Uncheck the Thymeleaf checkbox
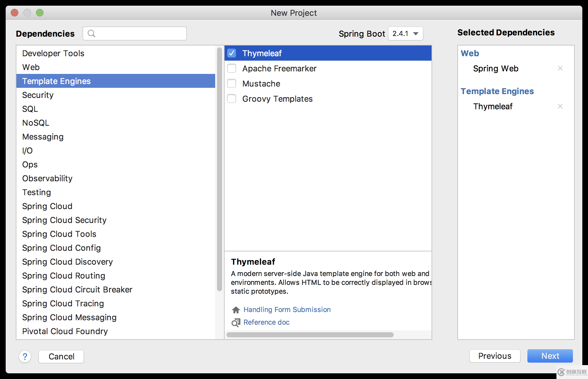Viewport: 588px width, 379px height. click(x=232, y=53)
